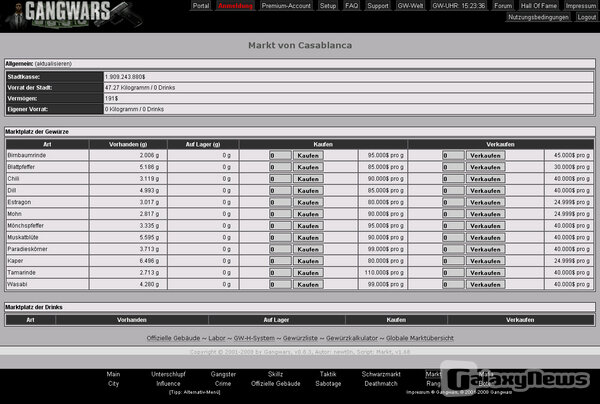
Task: Click the Gangwars logo
Action: pyautogui.click(x=73, y=15)
